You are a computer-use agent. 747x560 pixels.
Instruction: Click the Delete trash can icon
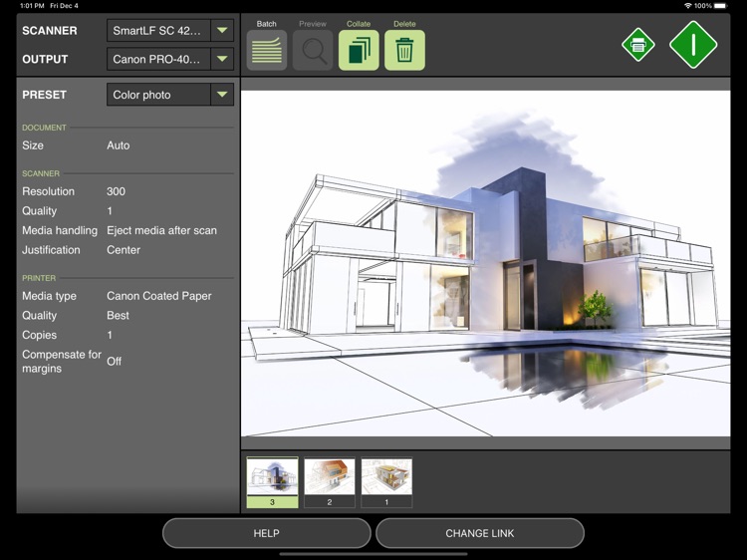click(x=404, y=50)
